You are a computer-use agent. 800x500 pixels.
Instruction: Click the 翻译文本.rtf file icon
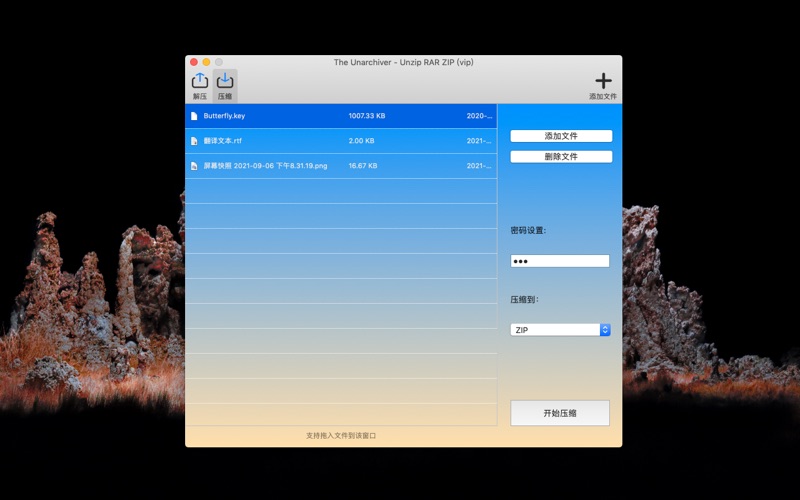(194, 141)
